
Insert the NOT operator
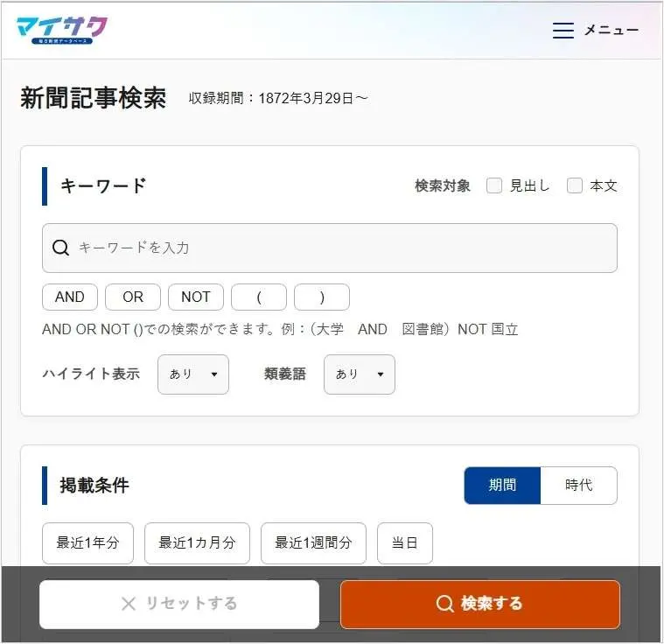tap(196, 297)
